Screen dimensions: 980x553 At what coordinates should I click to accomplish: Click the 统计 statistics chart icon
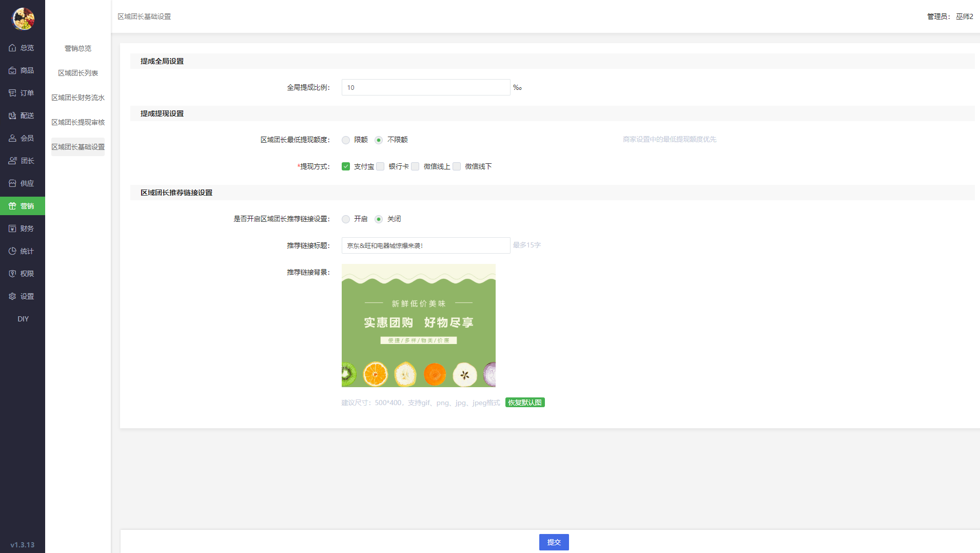coord(12,251)
